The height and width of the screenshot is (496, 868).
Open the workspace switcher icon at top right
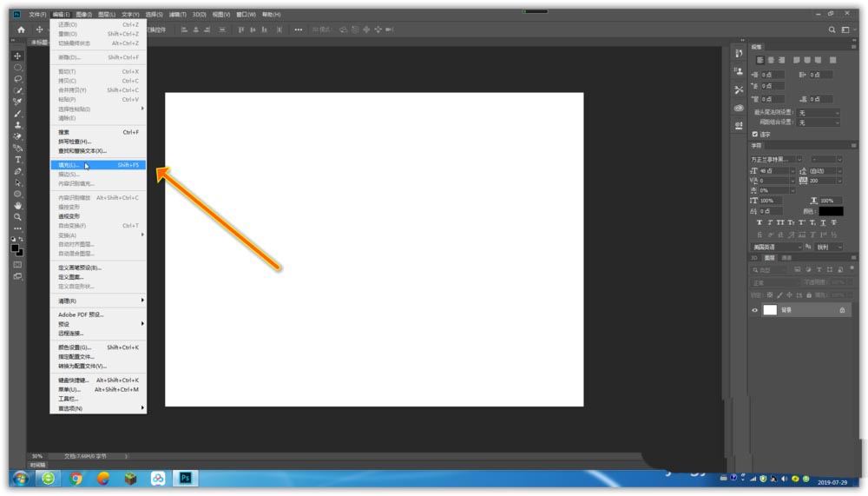pyautogui.click(x=845, y=30)
